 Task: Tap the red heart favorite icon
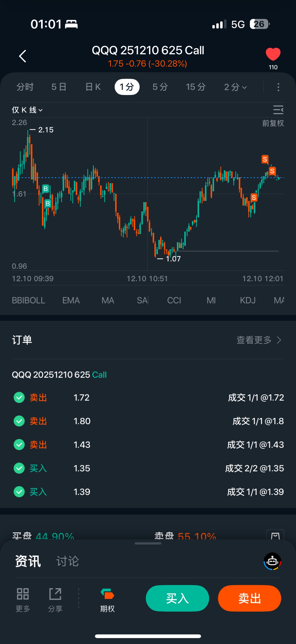[273, 54]
